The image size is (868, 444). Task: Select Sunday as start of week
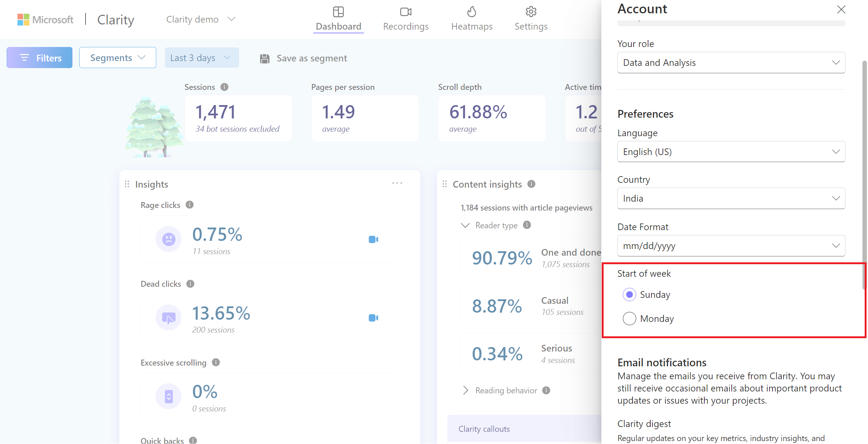coord(629,295)
